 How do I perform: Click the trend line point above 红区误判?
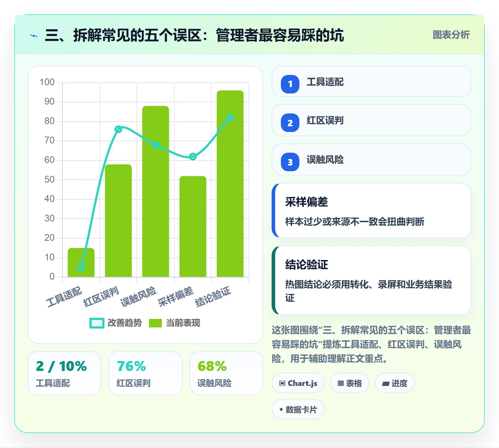pos(118,129)
